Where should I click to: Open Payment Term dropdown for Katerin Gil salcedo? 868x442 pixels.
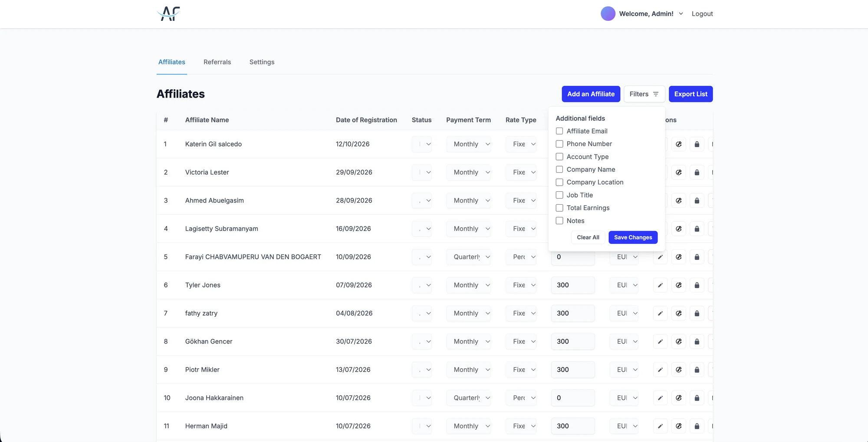point(468,144)
